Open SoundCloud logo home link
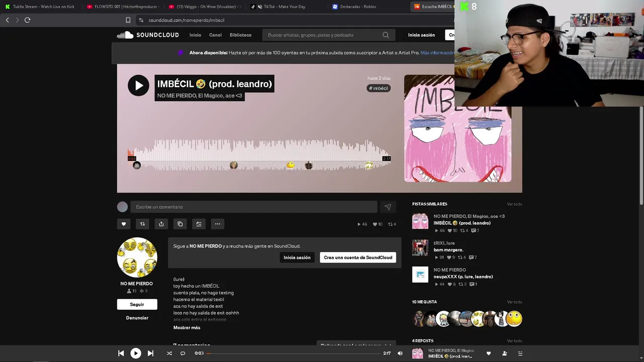Screen dimensions: 644x362 [x=148, y=35]
